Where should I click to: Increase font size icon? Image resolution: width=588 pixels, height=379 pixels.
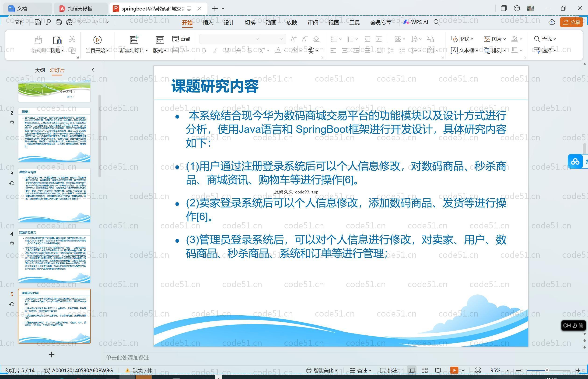tap(293, 39)
